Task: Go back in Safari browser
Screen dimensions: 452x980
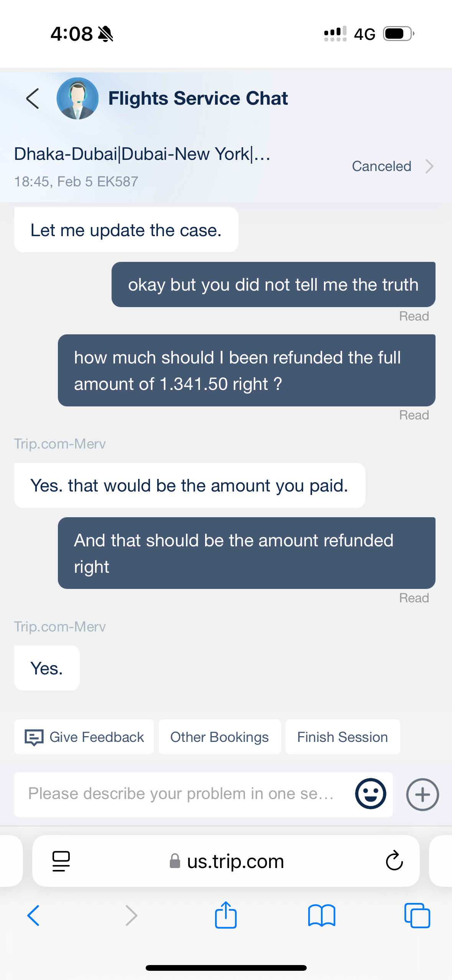Action: coord(34,916)
